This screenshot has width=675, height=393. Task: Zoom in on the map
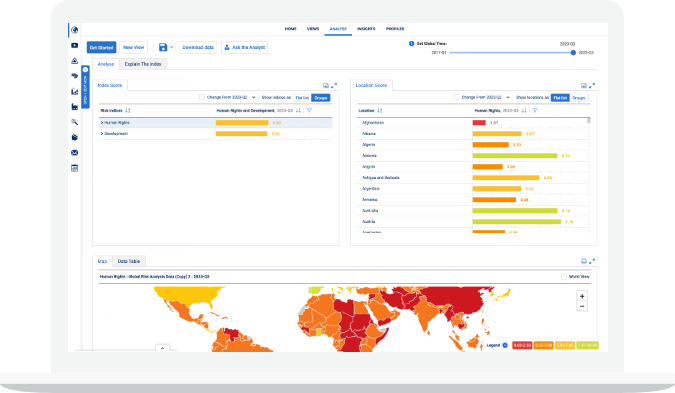(582, 296)
